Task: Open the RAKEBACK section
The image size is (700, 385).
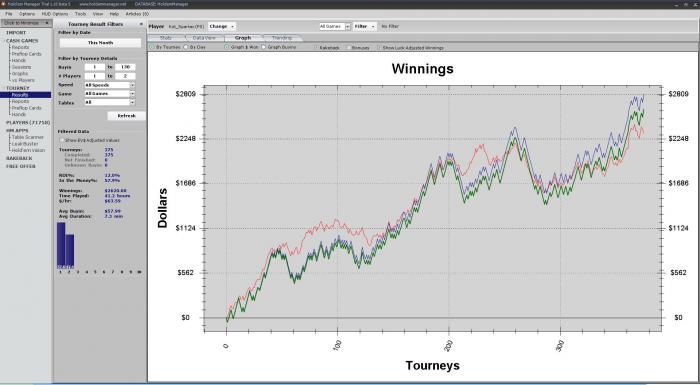Action: (x=19, y=159)
